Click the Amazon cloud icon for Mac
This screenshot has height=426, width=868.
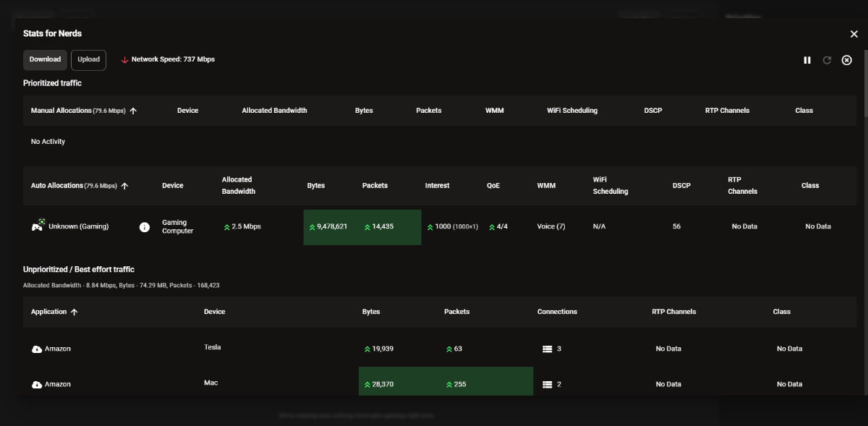pos(37,384)
